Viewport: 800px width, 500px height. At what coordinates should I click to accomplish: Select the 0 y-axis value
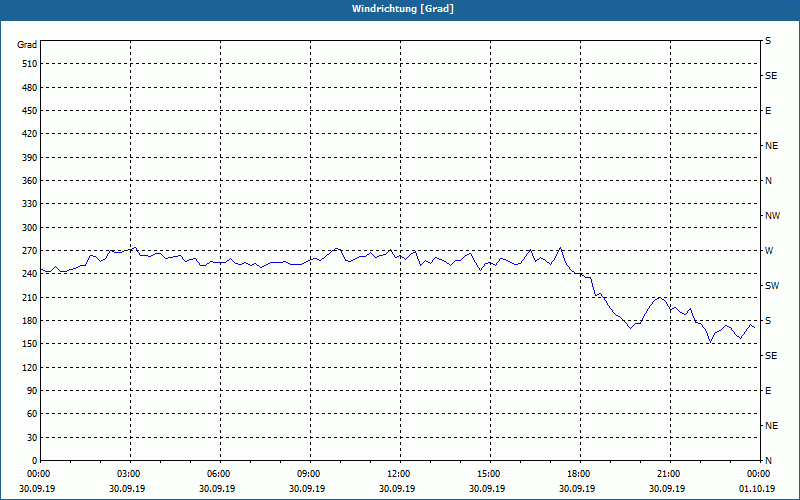34,461
